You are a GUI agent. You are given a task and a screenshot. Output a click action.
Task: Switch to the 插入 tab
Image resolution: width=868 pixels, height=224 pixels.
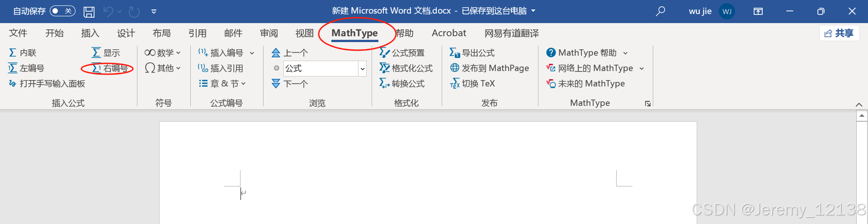(x=90, y=33)
